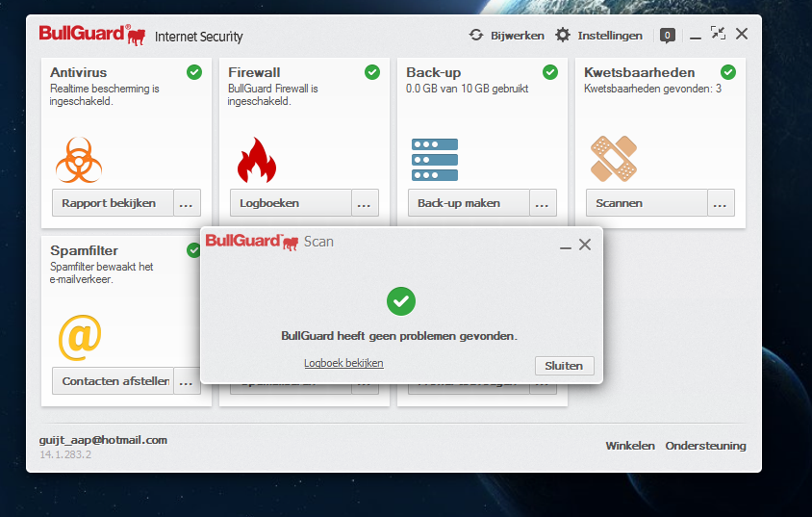Screen dimensions: 812x517
Task: Click the Antivirus biohazard icon
Action: [79, 160]
